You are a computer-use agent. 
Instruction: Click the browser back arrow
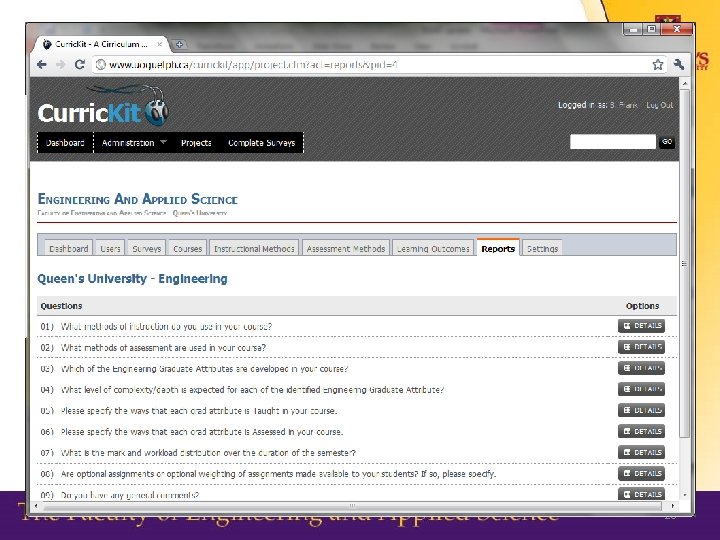pos(42,65)
